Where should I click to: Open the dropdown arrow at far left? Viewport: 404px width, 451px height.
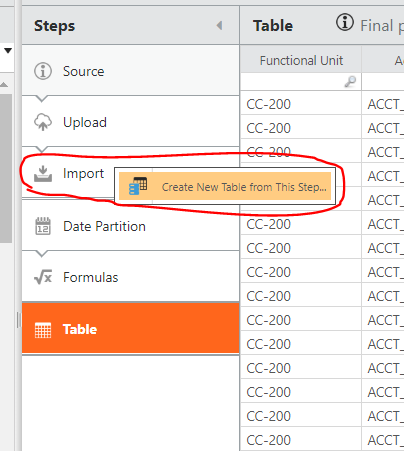[x=8, y=51]
